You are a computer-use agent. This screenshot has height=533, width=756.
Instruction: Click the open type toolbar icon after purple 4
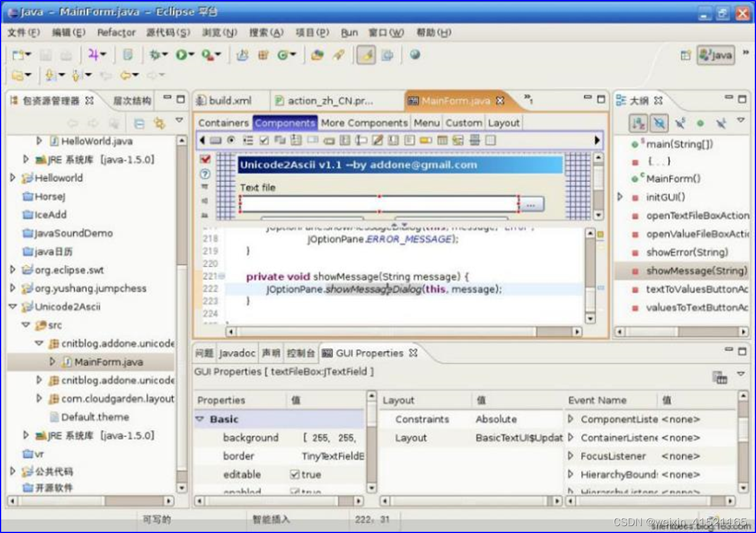[x=127, y=55]
